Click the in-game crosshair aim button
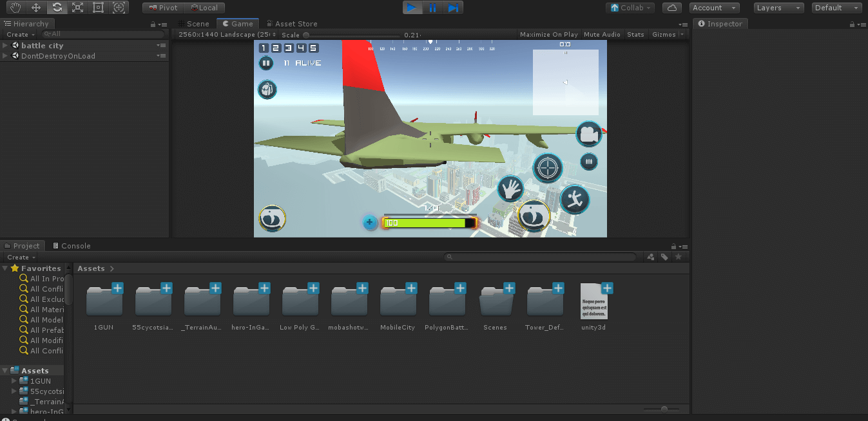Image resolution: width=868 pixels, height=421 pixels. (548, 169)
